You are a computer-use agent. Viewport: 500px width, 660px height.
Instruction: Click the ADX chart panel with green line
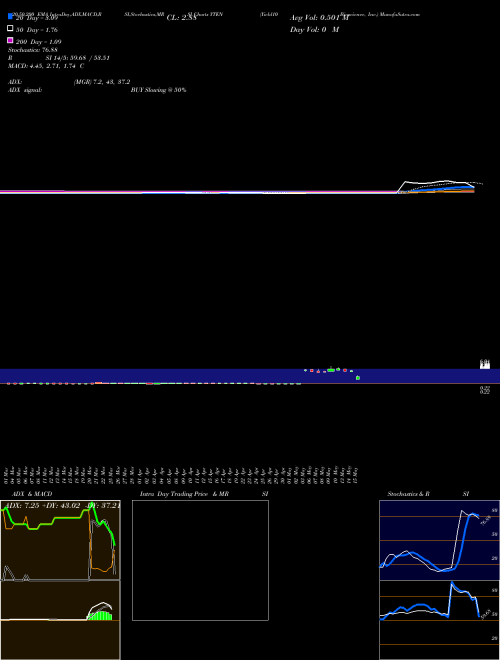(60, 540)
